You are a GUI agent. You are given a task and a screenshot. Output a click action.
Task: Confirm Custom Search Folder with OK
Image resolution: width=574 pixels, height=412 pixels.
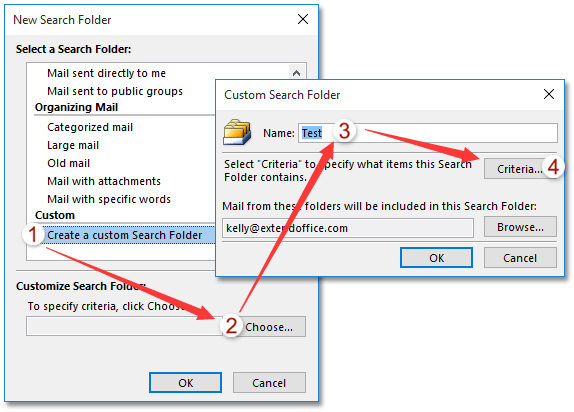coord(436,258)
